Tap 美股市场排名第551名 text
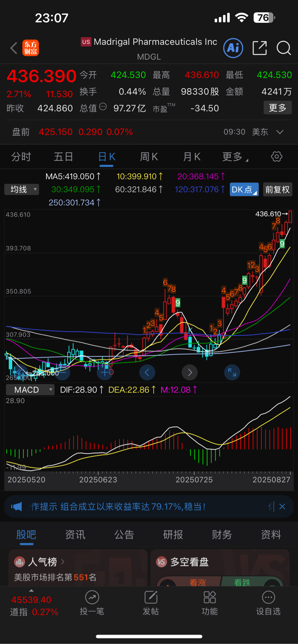The height and width of the screenshot is (644, 298). [x=55, y=577]
